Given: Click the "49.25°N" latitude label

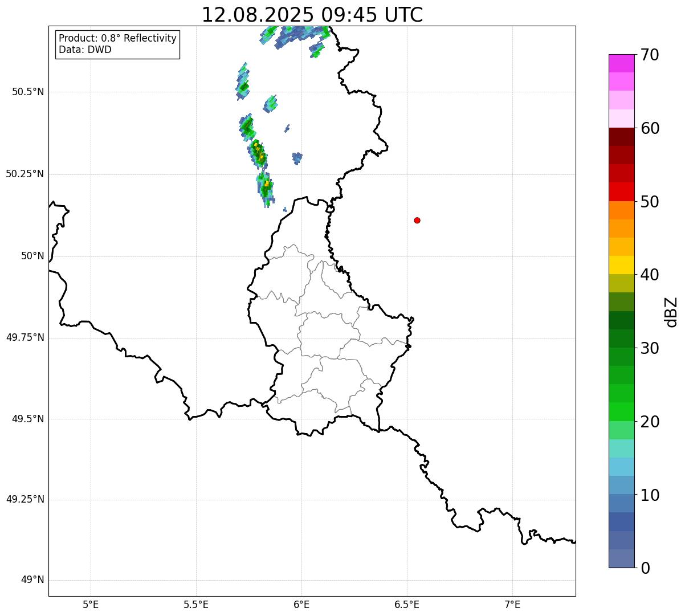Looking at the screenshot, I should [x=25, y=499].
